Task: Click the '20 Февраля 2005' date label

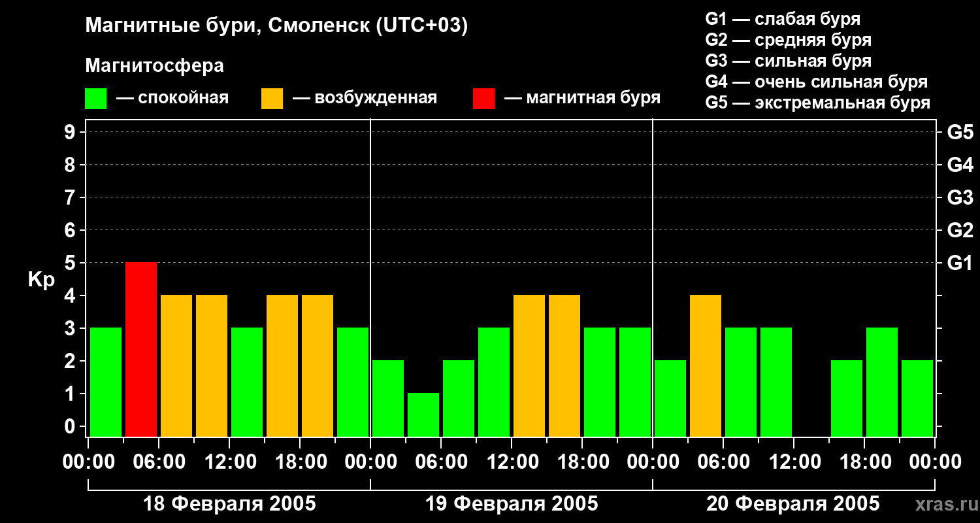Action: tap(793, 504)
